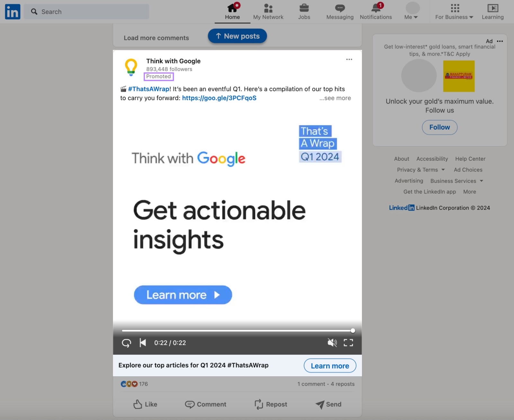Open the post options ellipsis menu
Screen dimensions: 514x420
pos(349,59)
